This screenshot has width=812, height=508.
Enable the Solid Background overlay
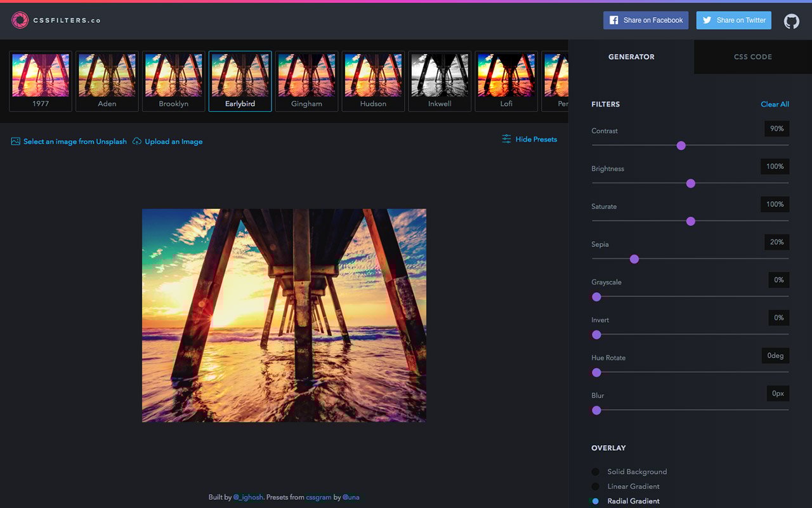[595, 472]
